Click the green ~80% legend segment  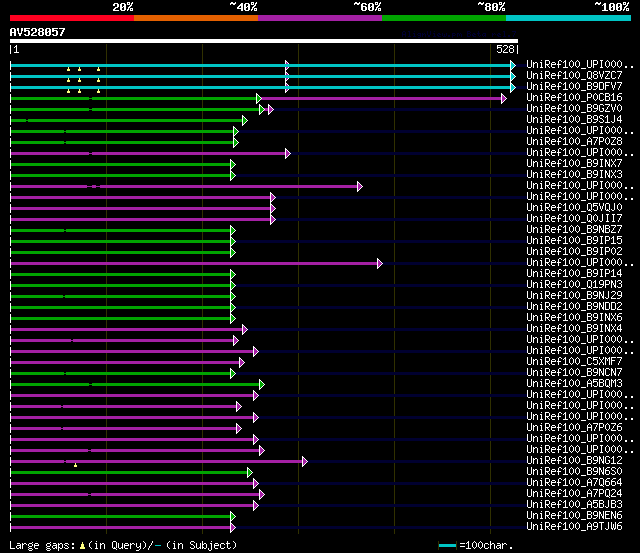coord(444,18)
